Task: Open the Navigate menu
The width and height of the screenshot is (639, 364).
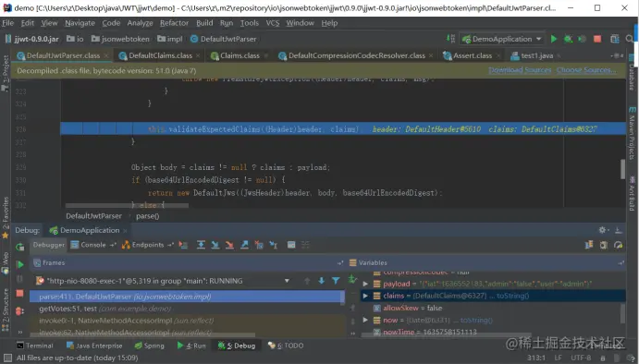Action: click(80, 23)
